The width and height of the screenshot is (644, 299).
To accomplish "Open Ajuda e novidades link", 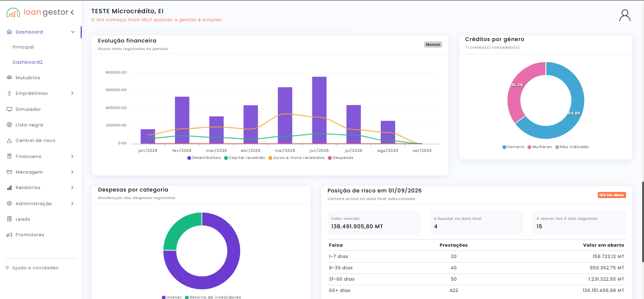I will pos(35,268).
